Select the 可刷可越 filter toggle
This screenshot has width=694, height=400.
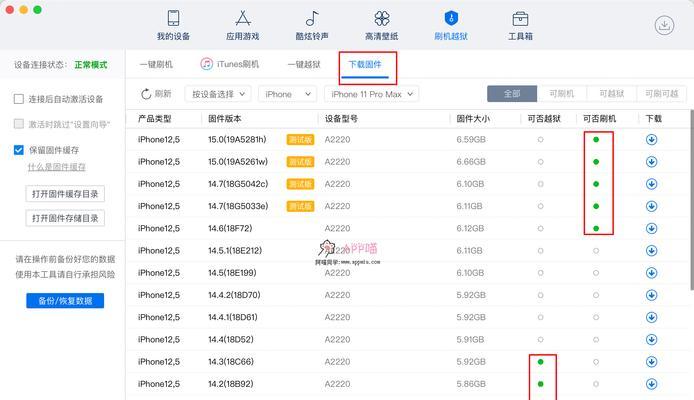(662, 94)
